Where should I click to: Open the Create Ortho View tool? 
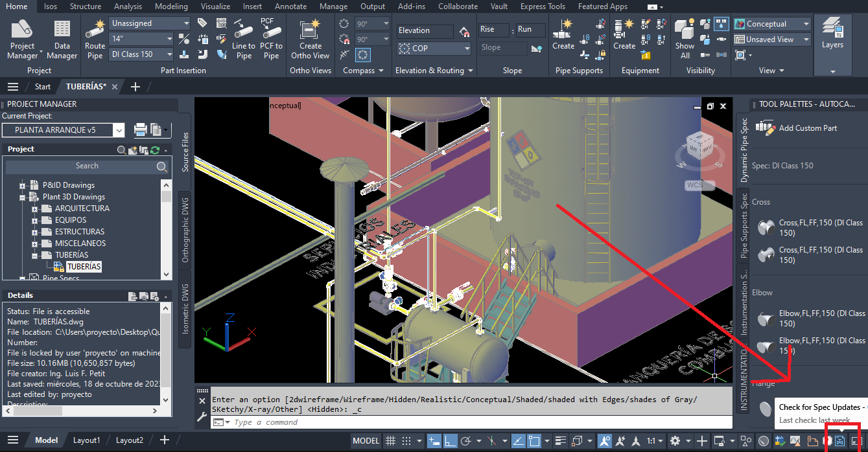(311, 40)
